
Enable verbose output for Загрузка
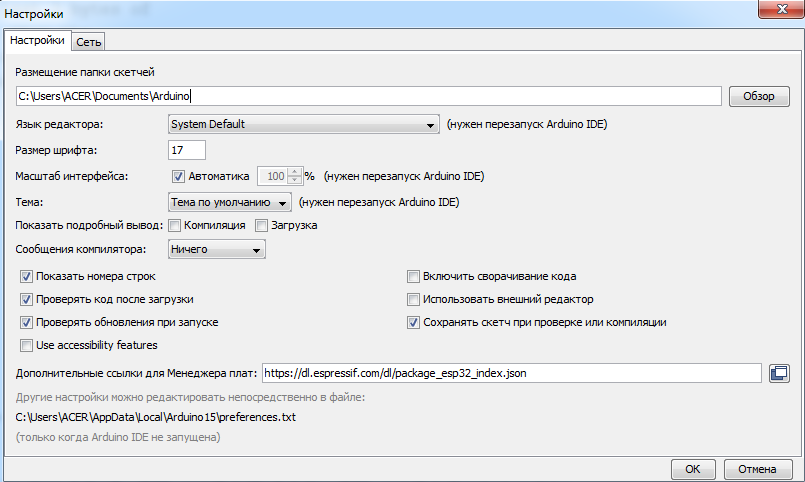262,225
